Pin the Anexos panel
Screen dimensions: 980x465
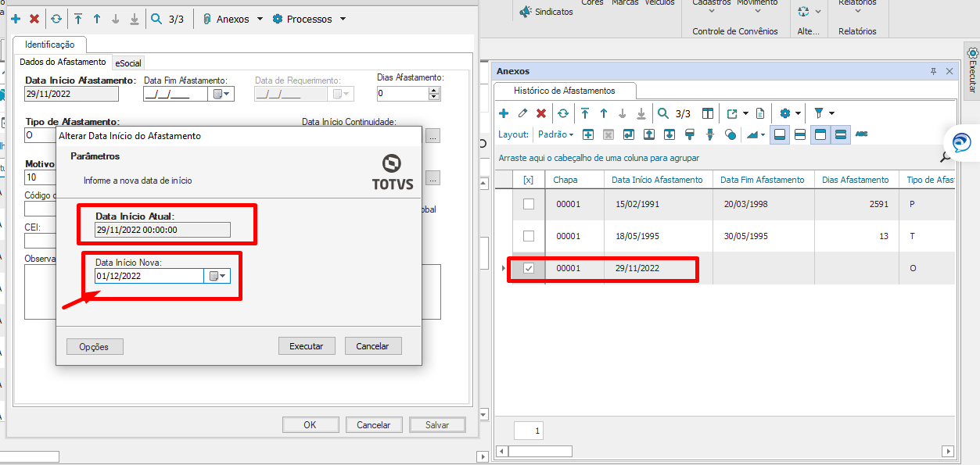pos(933,71)
